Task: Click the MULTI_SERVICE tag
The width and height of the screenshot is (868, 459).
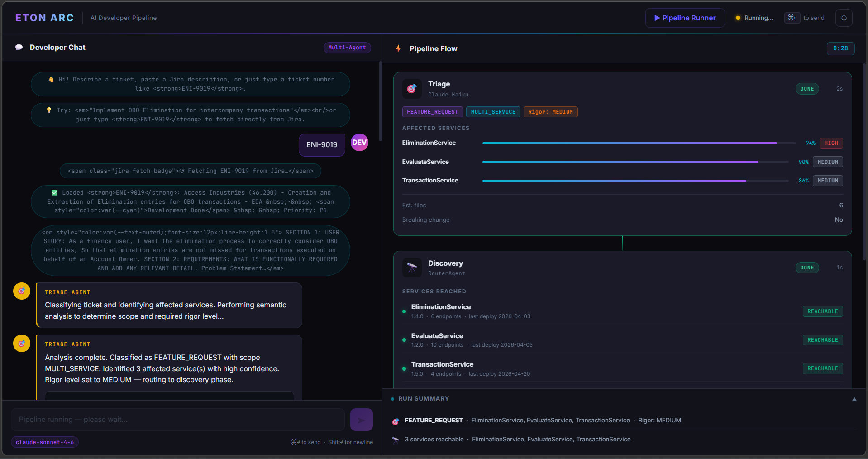Action: point(493,112)
